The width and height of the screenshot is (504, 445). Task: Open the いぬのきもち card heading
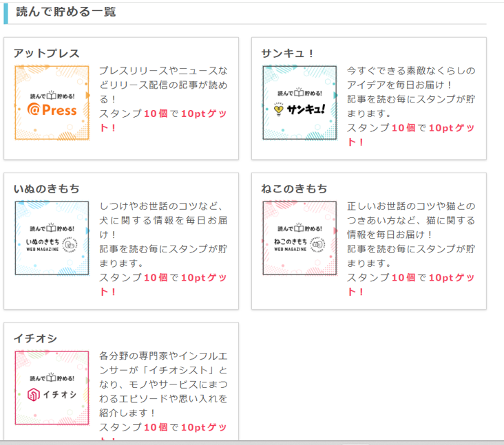click(46, 188)
